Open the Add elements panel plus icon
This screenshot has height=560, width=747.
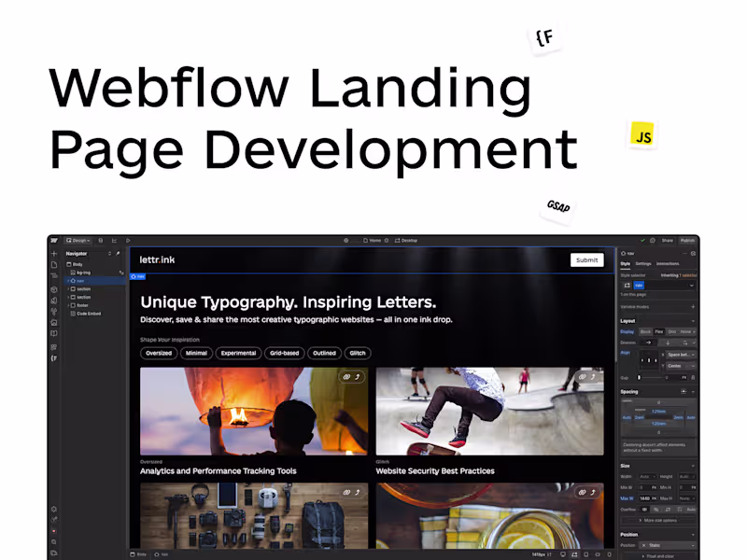[54, 253]
